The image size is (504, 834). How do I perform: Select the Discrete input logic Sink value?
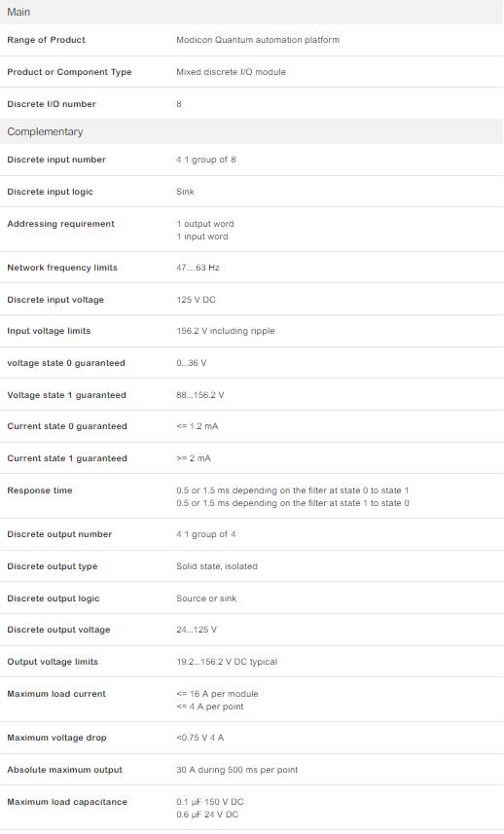click(x=186, y=192)
